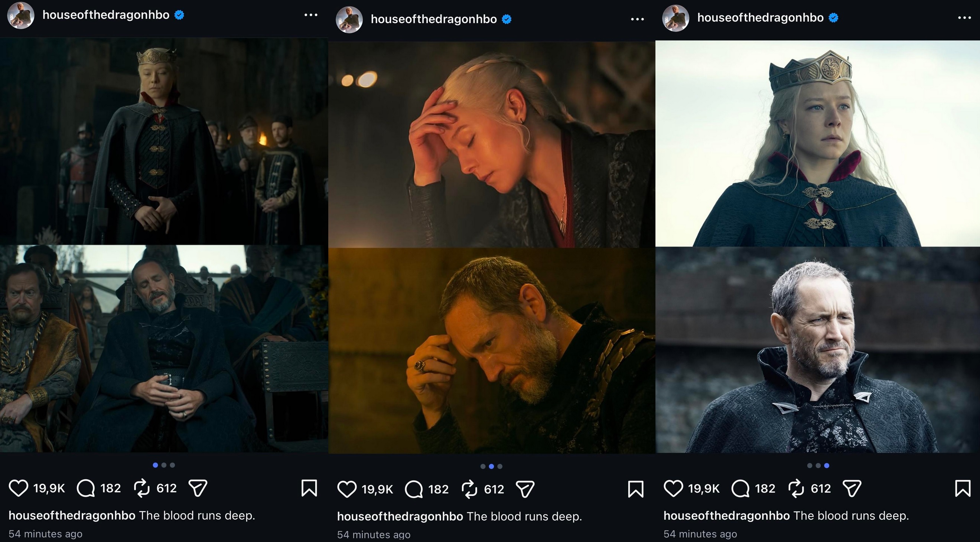Bookmark the first post
The image size is (980, 542).
point(309,488)
